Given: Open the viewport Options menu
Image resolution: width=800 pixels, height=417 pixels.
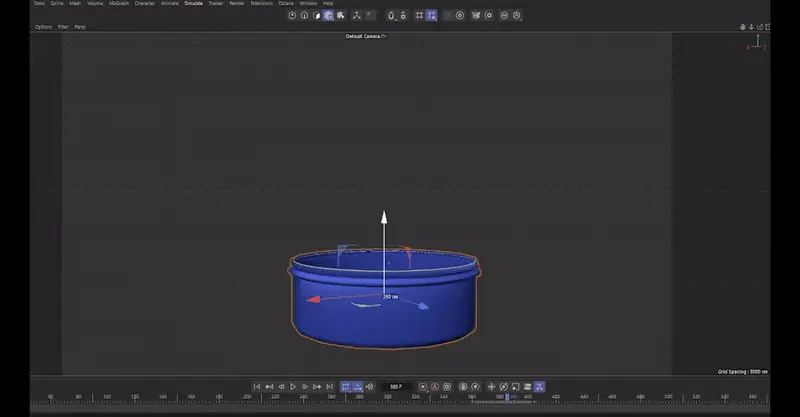Looking at the screenshot, I should point(43,27).
